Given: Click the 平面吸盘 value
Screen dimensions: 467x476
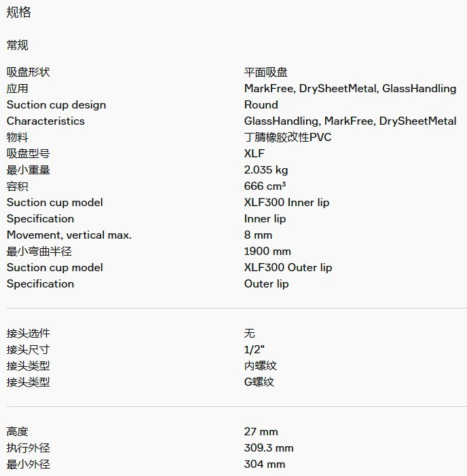Looking at the screenshot, I should point(266,72).
